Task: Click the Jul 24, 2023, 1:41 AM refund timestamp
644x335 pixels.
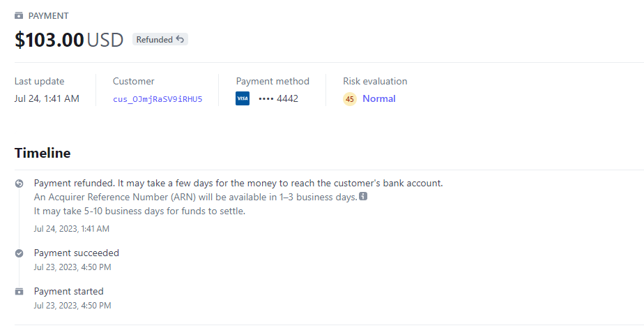Action: [72, 228]
